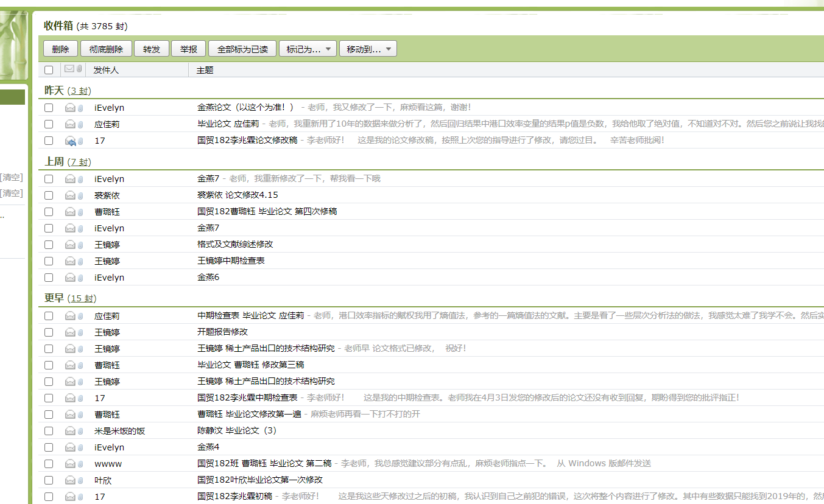This screenshot has width=824, height=504.
Task: Open the 标记为... dropdown
Action: click(x=308, y=49)
